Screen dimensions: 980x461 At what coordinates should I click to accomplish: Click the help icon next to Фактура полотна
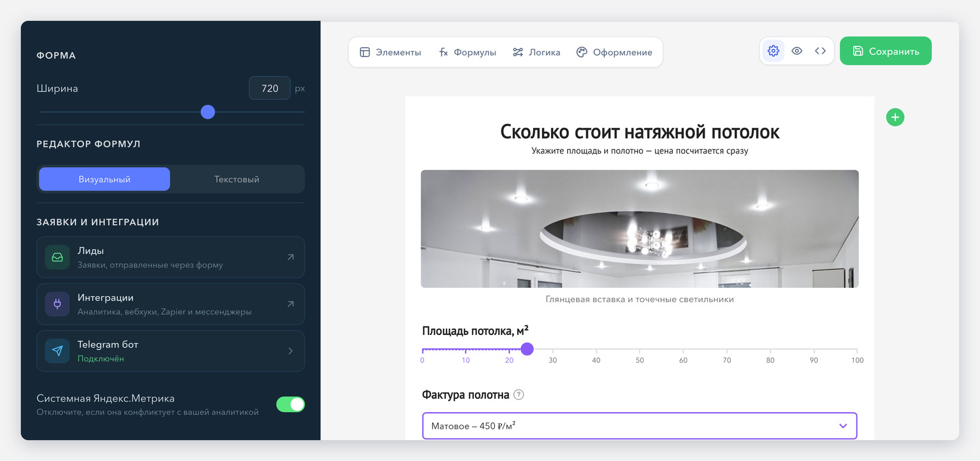click(519, 395)
